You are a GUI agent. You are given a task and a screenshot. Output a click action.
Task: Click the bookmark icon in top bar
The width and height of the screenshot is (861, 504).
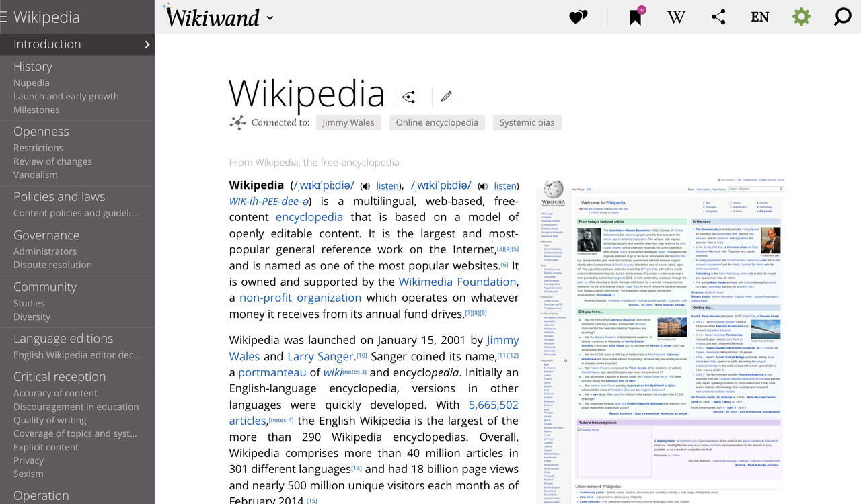pos(636,16)
